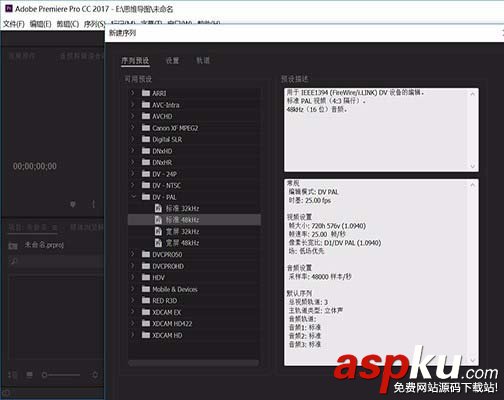The height and width of the screenshot is (400, 504).
Task: Select the XDCAM HD folder label
Action: 167,335
